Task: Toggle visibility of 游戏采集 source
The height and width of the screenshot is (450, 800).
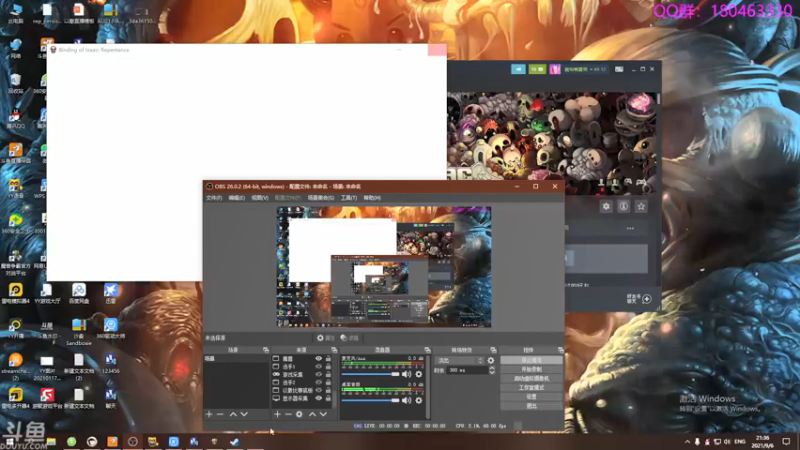Action: (x=319, y=374)
